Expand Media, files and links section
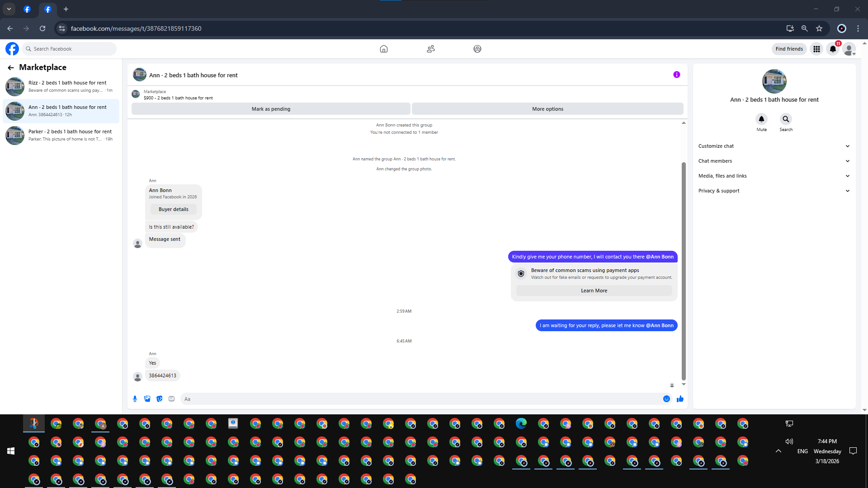This screenshot has height=488, width=868. (774, 176)
